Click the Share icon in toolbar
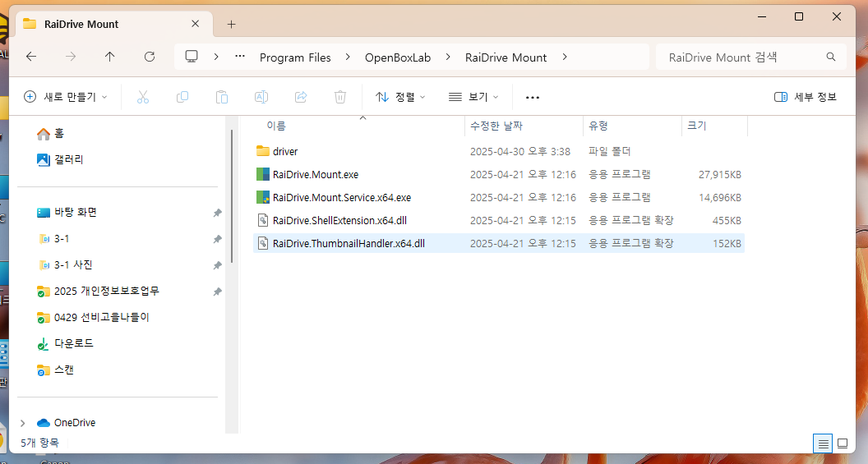 (x=301, y=97)
